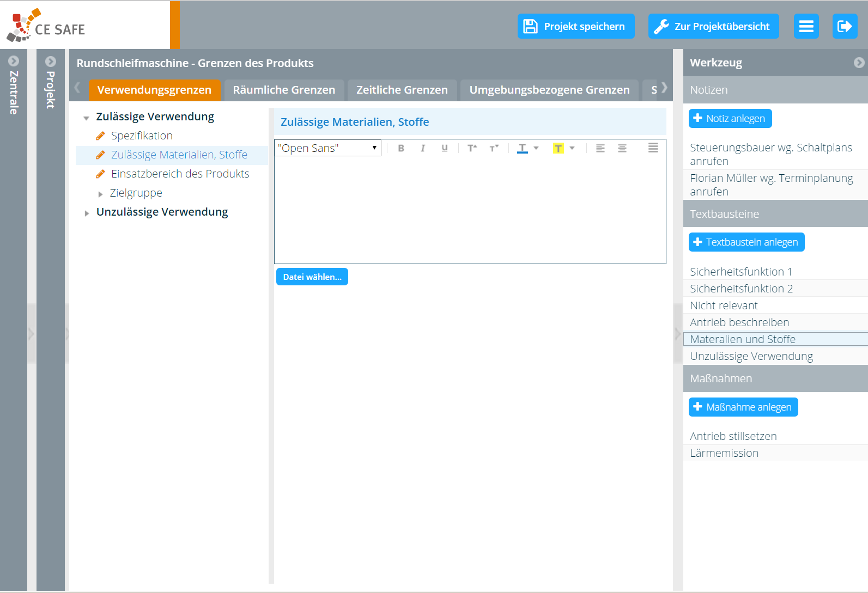Switch to Zeitliche Grenzen tab
The height and width of the screenshot is (593, 868).
point(402,90)
